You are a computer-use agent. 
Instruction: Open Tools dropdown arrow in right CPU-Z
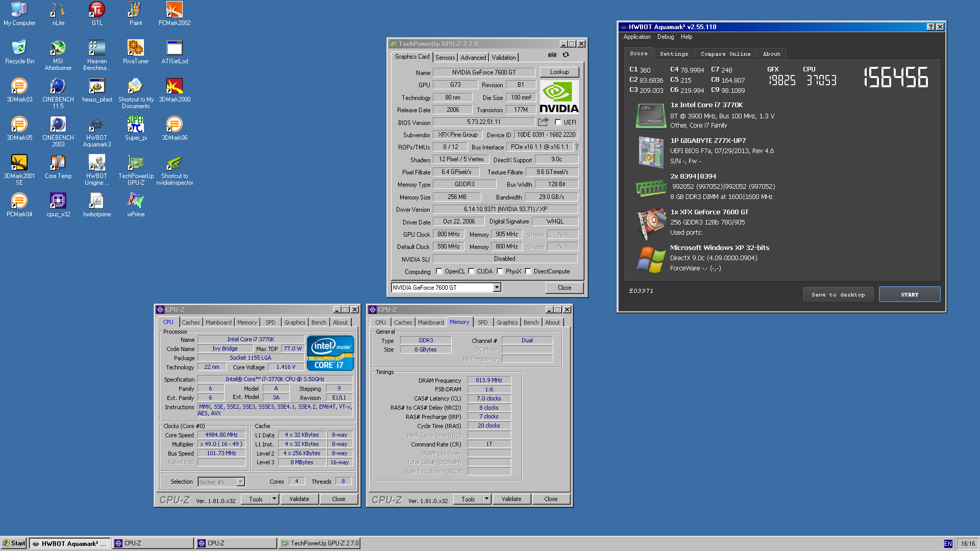pos(486,499)
